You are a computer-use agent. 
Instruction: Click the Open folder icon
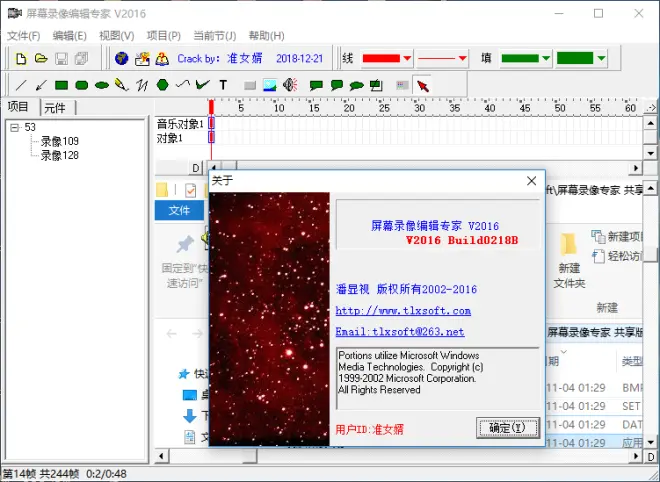point(41,59)
